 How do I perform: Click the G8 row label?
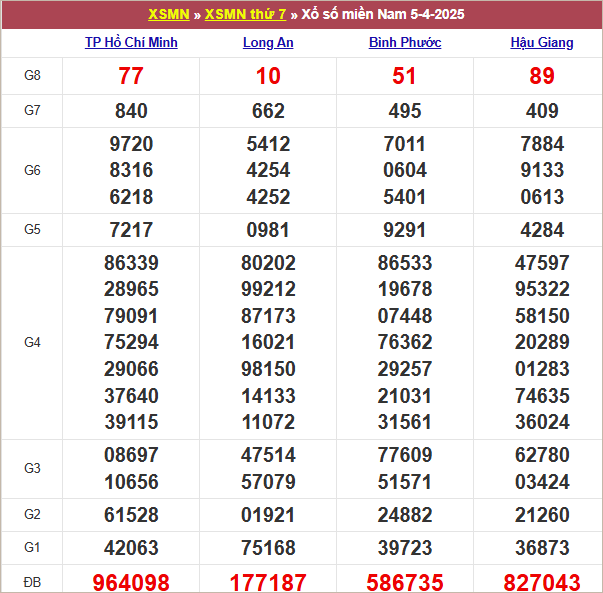32,75
